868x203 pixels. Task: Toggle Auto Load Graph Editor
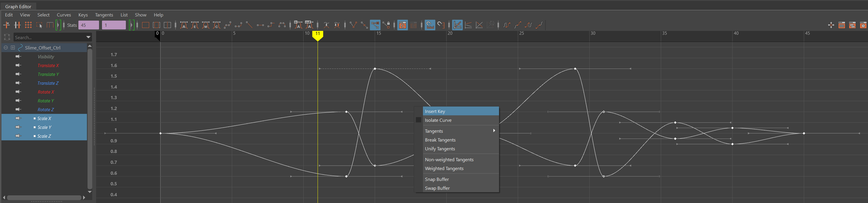click(403, 25)
